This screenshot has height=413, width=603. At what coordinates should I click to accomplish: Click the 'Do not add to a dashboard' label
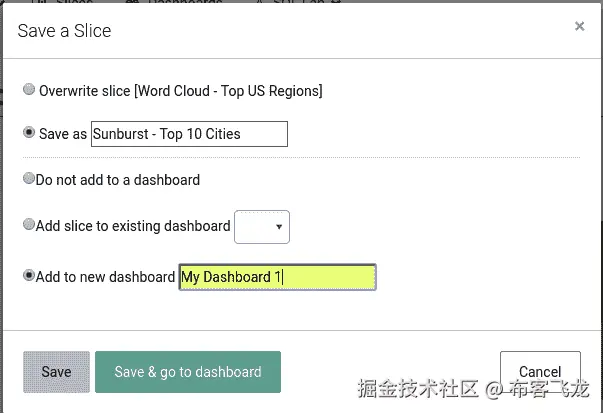(118, 181)
